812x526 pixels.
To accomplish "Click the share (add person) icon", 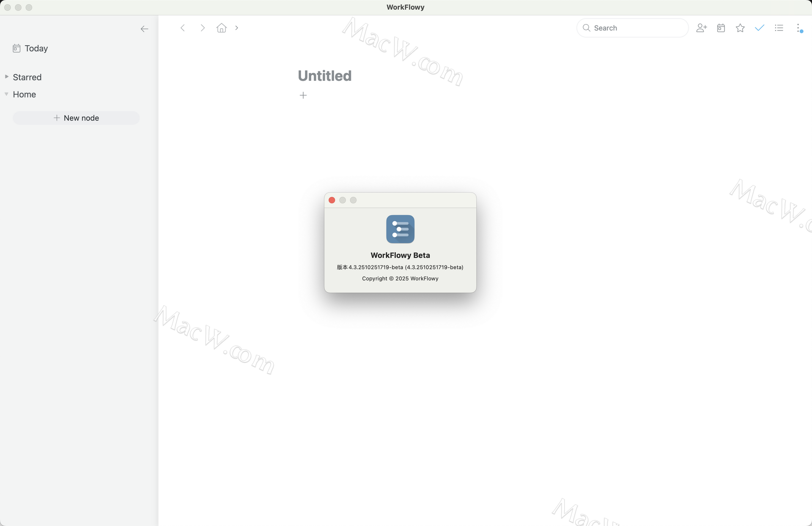I will (x=701, y=28).
